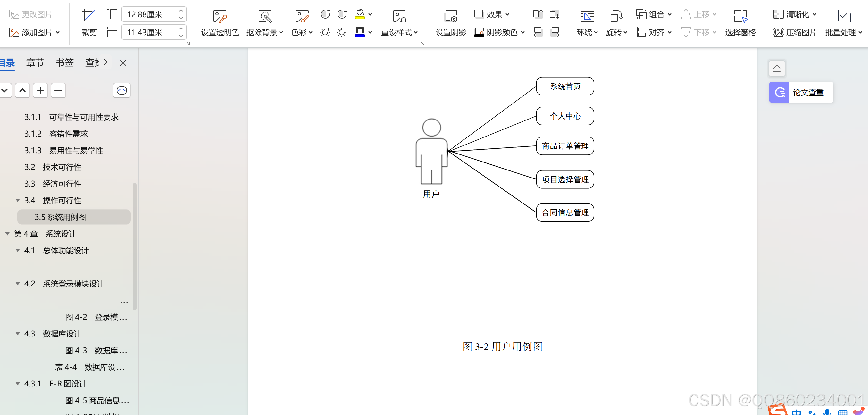Switch to the 书签 navigation tab

point(64,63)
